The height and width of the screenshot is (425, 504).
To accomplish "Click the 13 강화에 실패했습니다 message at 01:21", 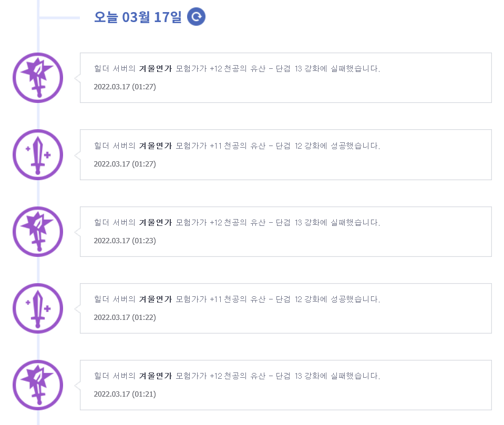I will (x=337, y=376).
